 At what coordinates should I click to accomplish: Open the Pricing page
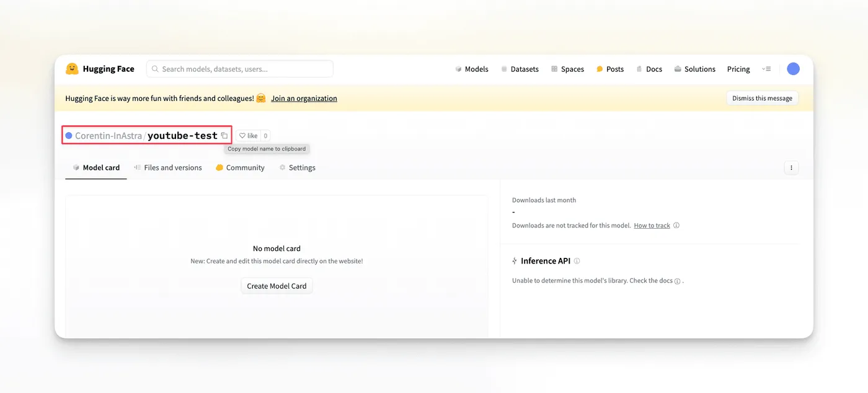click(738, 69)
